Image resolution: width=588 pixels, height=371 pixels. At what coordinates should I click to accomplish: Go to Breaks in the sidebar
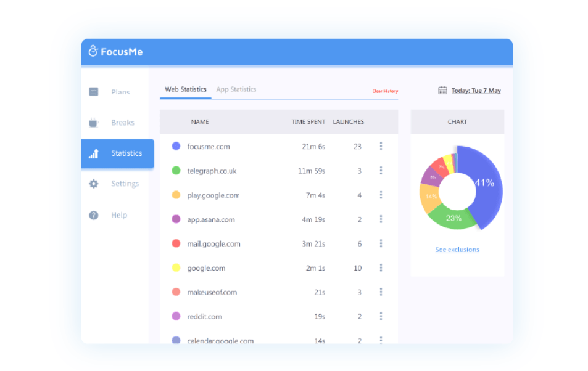[123, 123]
